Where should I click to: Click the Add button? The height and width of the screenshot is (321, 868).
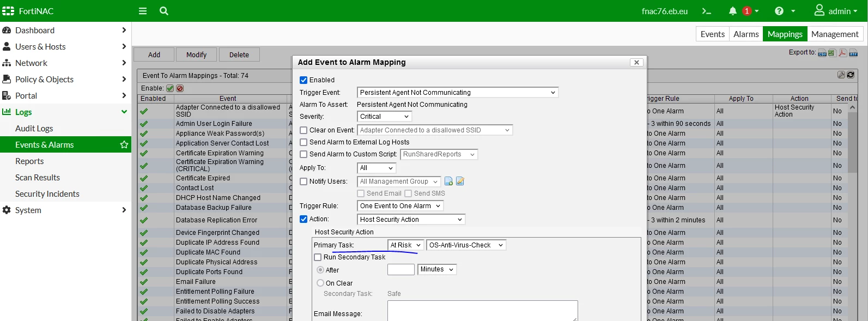(154, 54)
